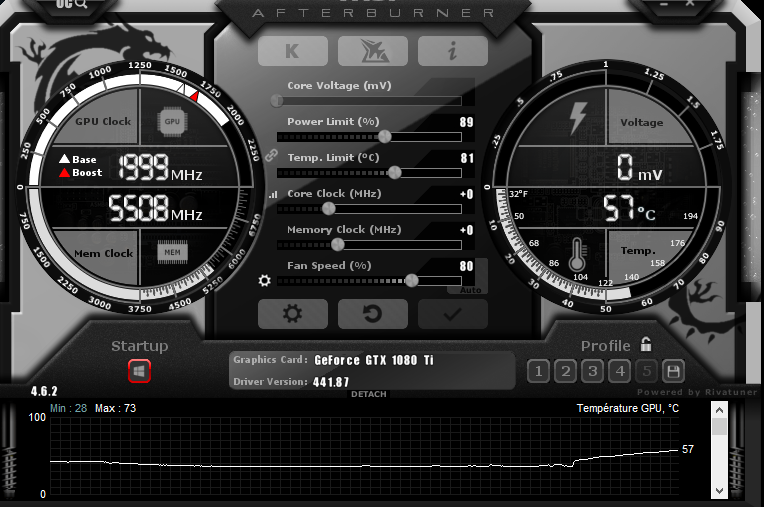The image size is (764, 507).
Task: Open the settings gear button
Action: coord(292,314)
